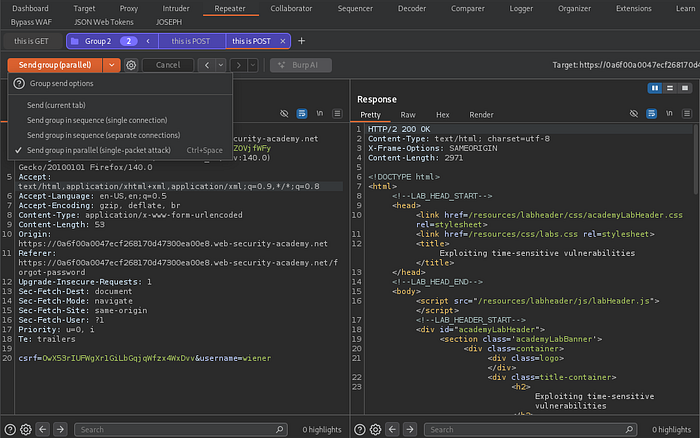This screenshot has width=700, height=438.
Task: Open the Response panel hamburger menu icon
Action: tap(687, 115)
